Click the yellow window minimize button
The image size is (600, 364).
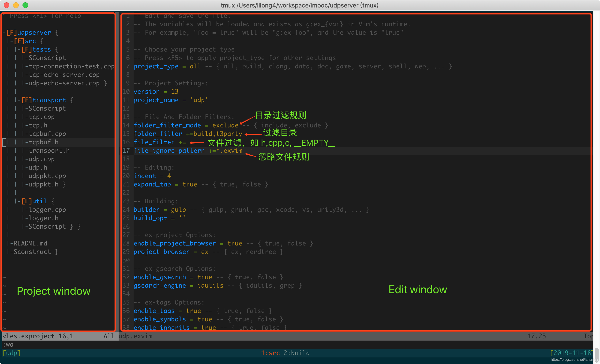16,5
